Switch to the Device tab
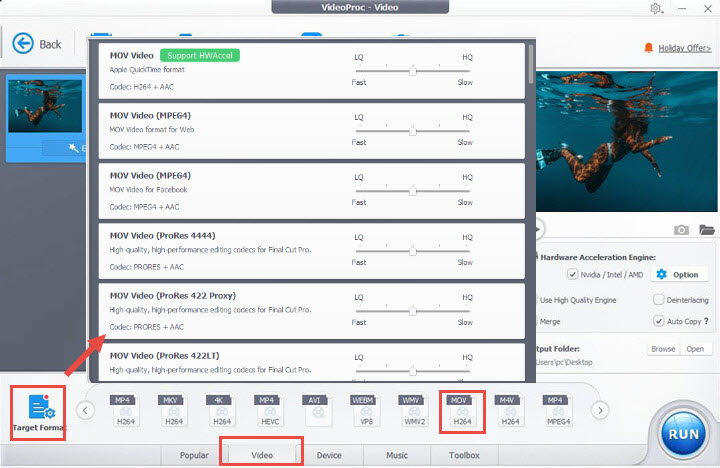Image resolution: width=720 pixels, height=468 pixels. (329, 455)
